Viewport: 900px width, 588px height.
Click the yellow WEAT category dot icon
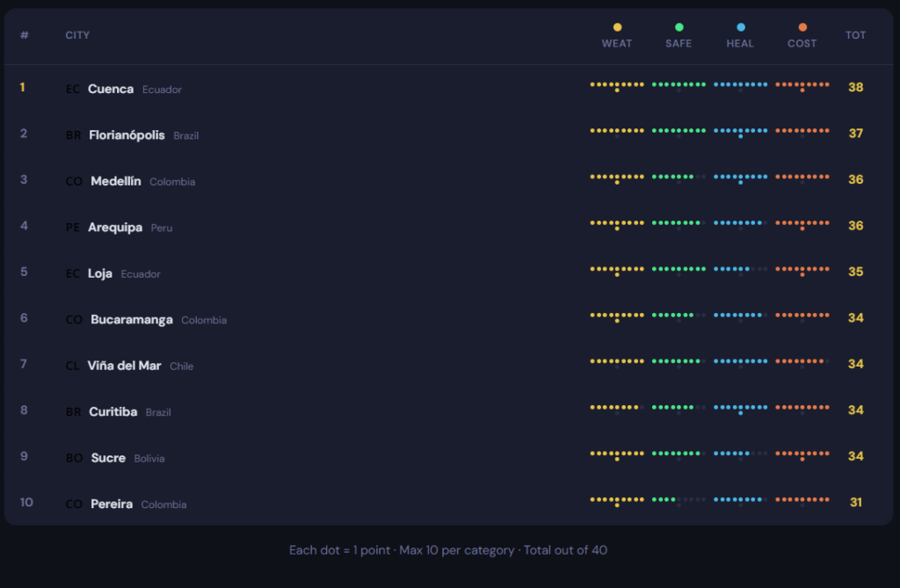tap(617, 27)
